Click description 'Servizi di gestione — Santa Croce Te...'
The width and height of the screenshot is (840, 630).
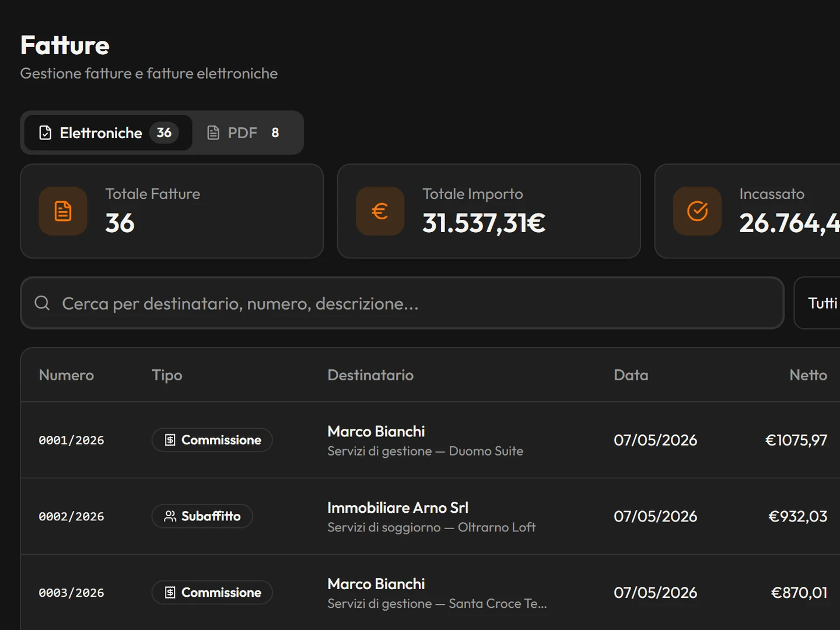pyautogui.click(x=437, y=604)
